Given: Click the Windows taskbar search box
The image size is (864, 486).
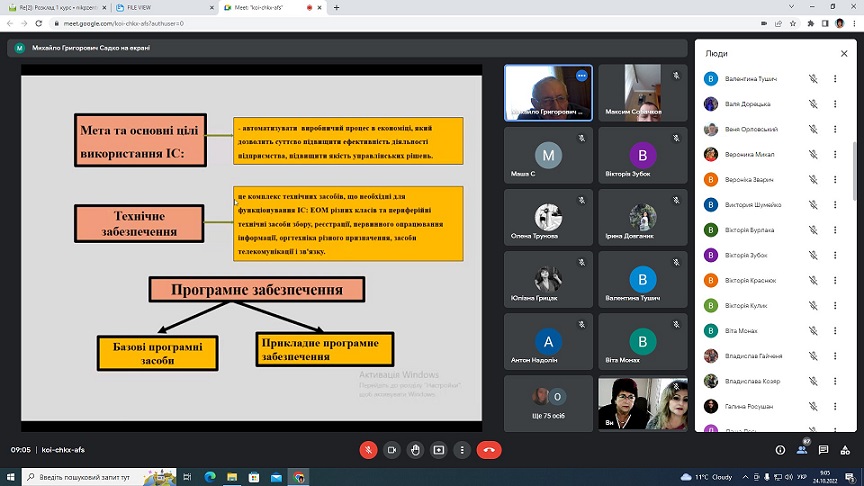Looking at the screenshot, I should pos(99,477).
